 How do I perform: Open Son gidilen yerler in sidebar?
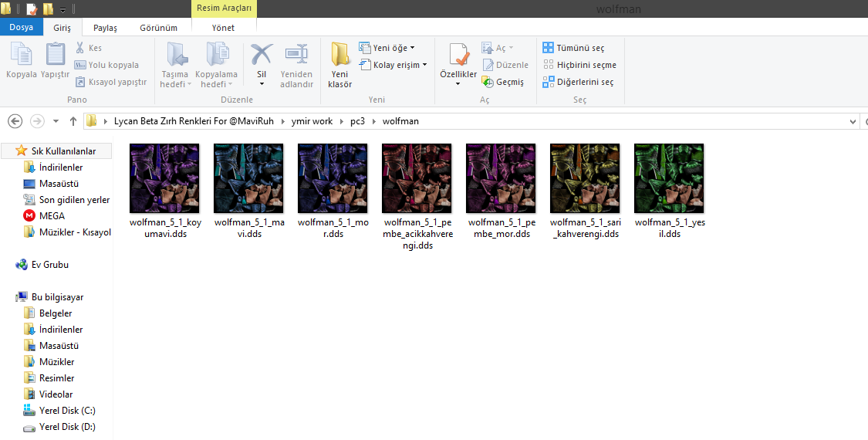[x=74, y=199]
